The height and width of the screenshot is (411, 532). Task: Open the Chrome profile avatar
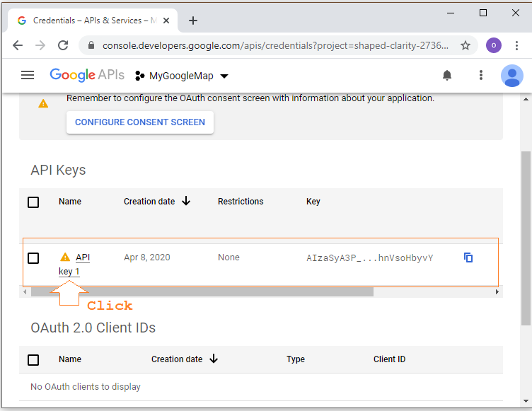coord(493,45)
